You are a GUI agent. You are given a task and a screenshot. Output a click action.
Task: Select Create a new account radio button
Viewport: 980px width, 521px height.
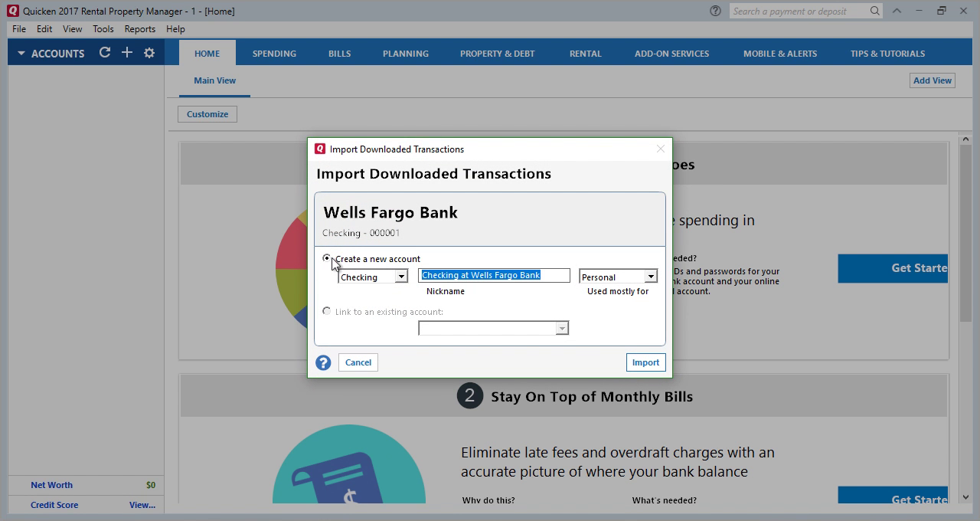tap(327, 258)
